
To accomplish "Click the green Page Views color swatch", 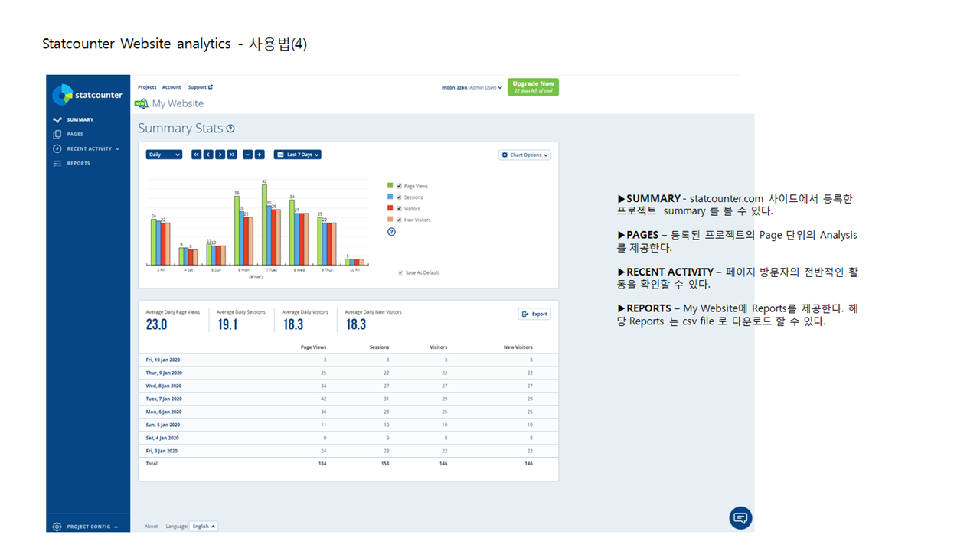I will pos(390,186).
